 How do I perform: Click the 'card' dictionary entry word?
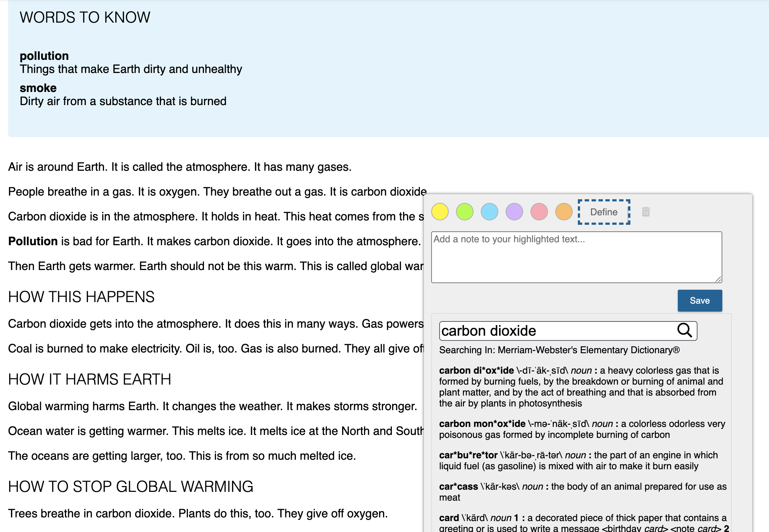[449, 518]
